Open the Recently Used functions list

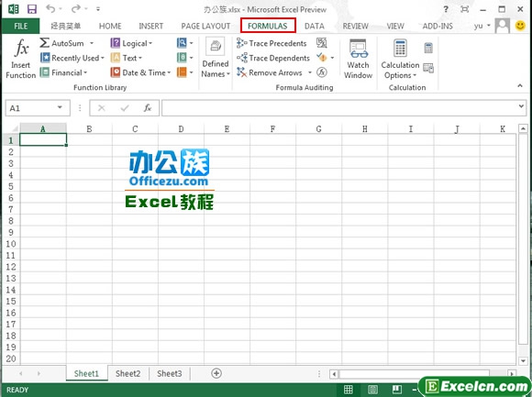(72, 58)
